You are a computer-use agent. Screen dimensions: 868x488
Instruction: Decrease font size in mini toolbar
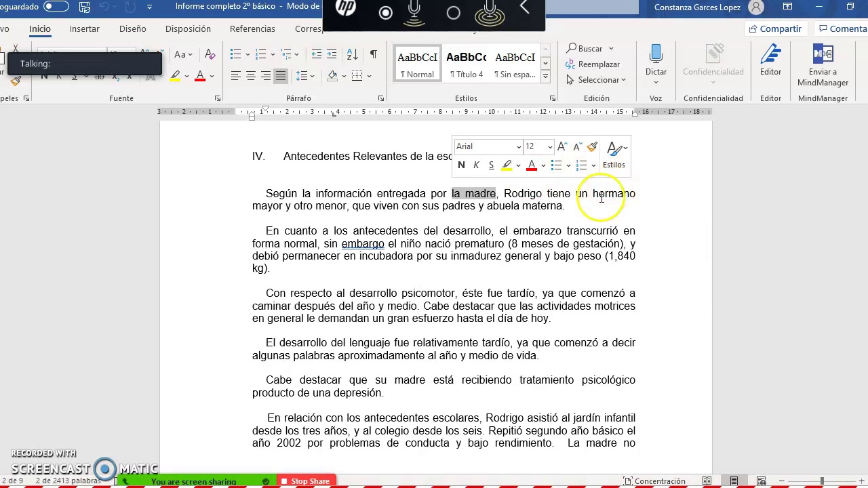coord(577,146)
